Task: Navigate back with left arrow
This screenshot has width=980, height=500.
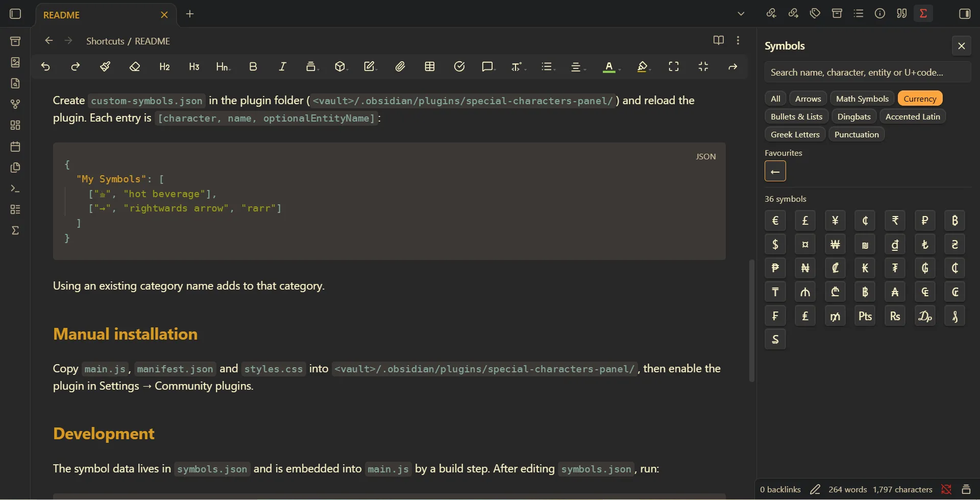Action: click(x=49, y=40)
